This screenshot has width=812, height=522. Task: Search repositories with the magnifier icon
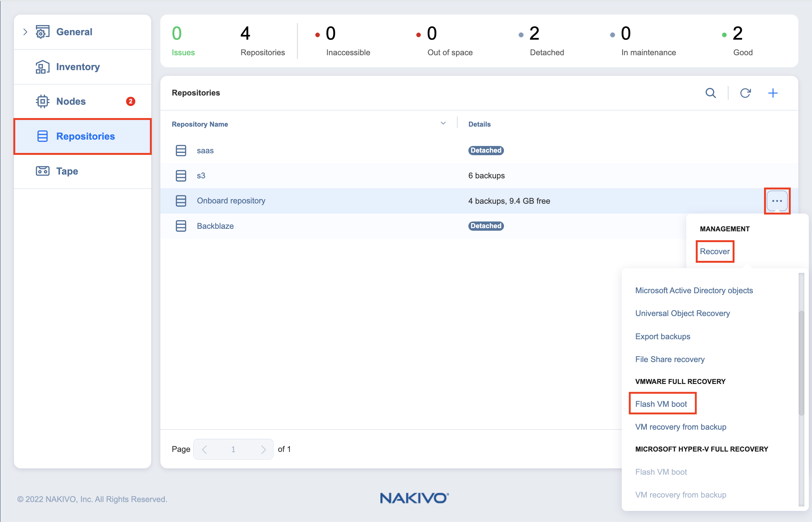711,93
